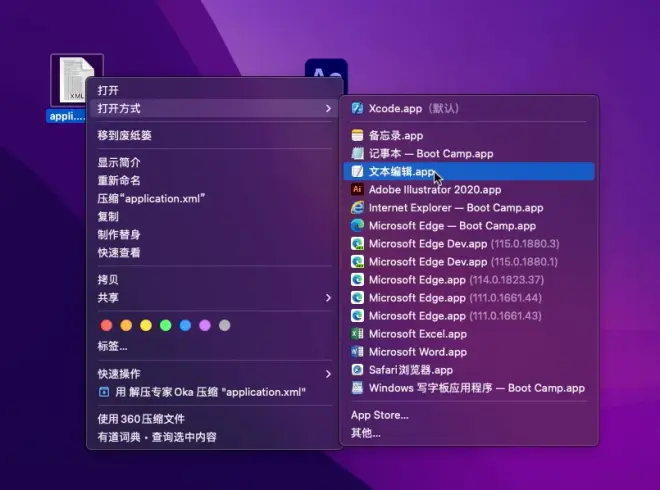Click the Safari浏览器 app icon
This screenshot has width=660, height=490.
click(x=357, y=370)
